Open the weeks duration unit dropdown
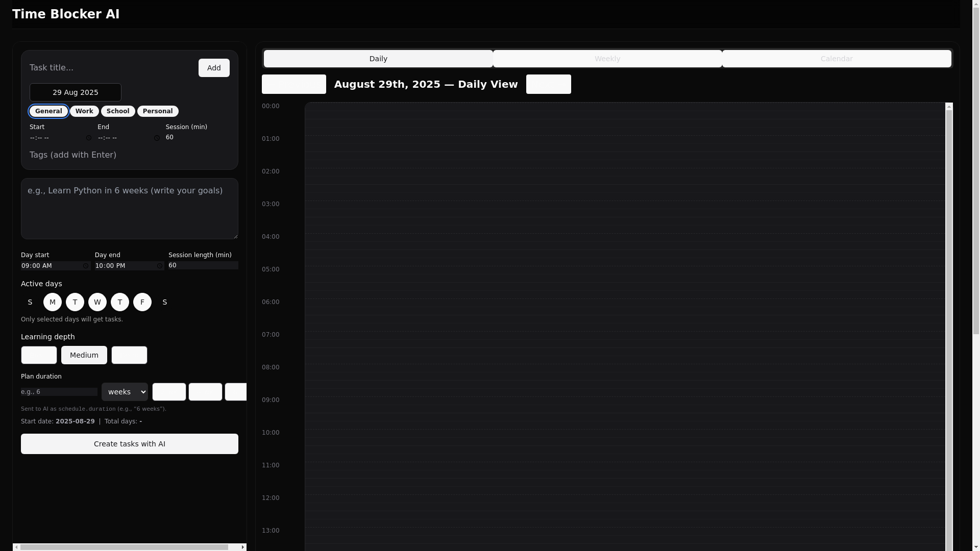Screen dimensions: 980x551 [x=125, y=392]
